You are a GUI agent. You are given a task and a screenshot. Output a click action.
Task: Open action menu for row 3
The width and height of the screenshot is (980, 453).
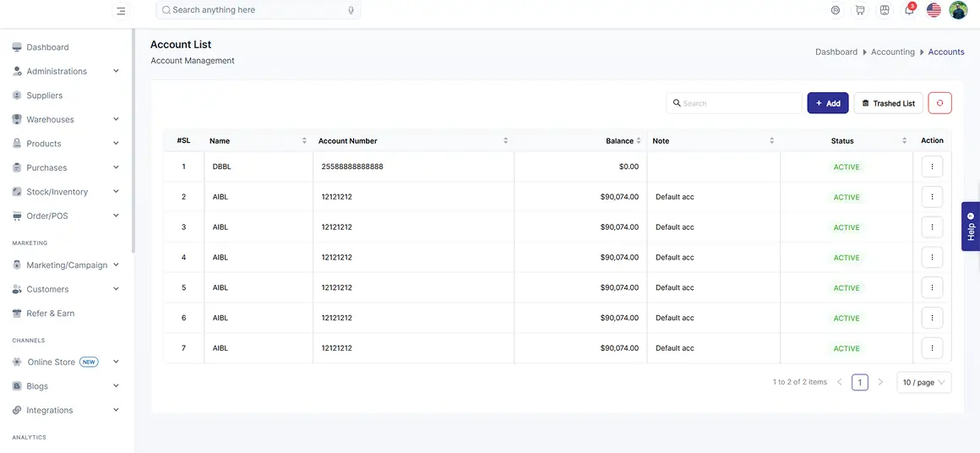point(932,227)
